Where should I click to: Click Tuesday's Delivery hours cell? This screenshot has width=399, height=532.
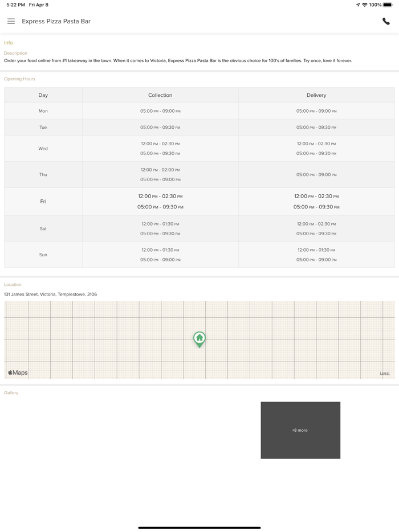(x=316, y=127)
